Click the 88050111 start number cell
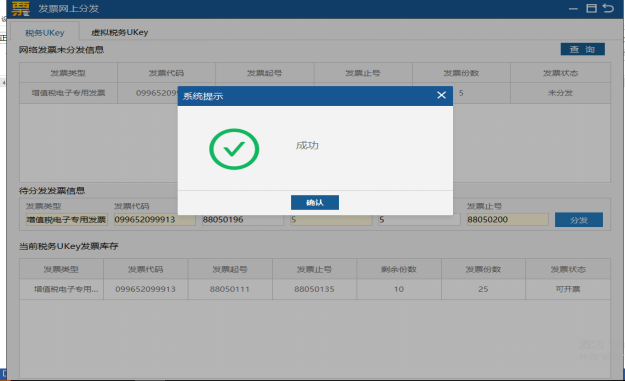 (230, 289)
